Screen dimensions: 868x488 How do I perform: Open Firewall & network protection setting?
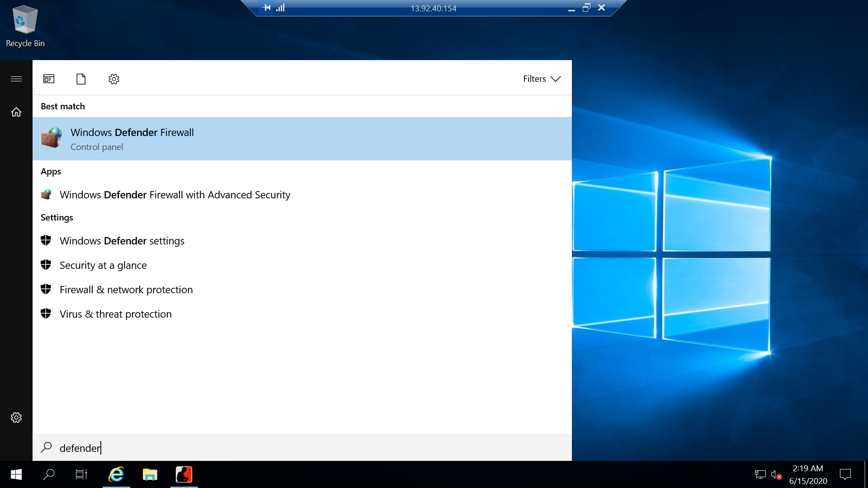pos(302,290)
